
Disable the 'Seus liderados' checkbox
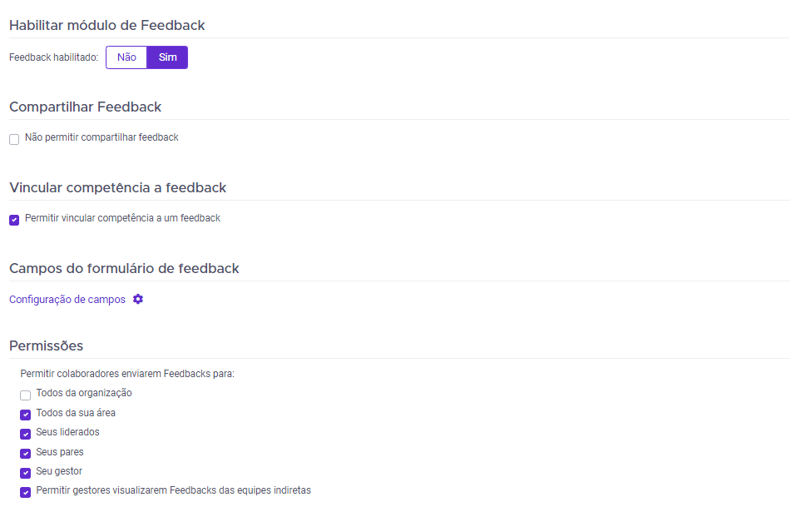pyautogui.click(x=26, y=434)
